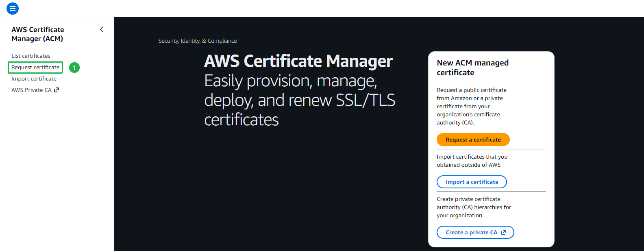Viewport: 644px width, 251px height.
Task: Collapse the ACM sidebar panel
Action: pos(102,29)
